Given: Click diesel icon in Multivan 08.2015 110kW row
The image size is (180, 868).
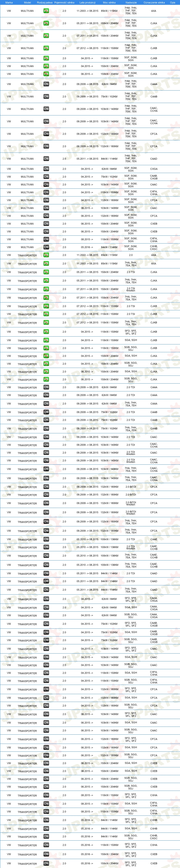Looking at the screenshot, I should point(46,239).
